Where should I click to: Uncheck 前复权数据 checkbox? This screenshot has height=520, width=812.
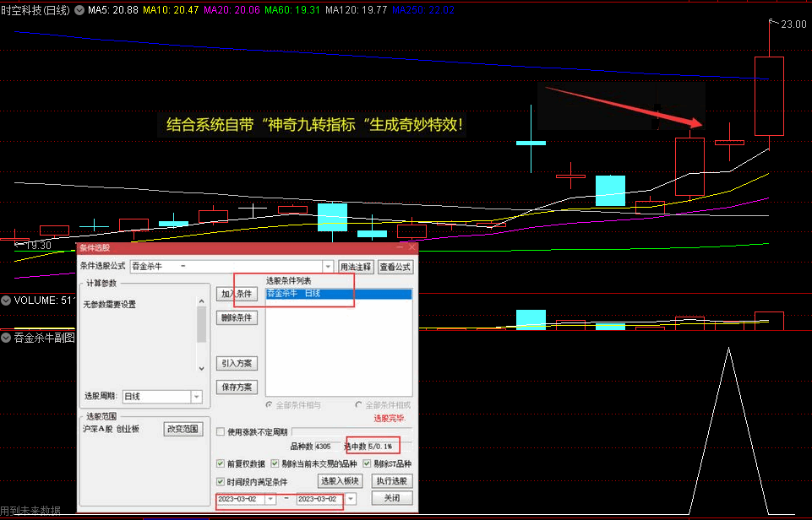221,463
